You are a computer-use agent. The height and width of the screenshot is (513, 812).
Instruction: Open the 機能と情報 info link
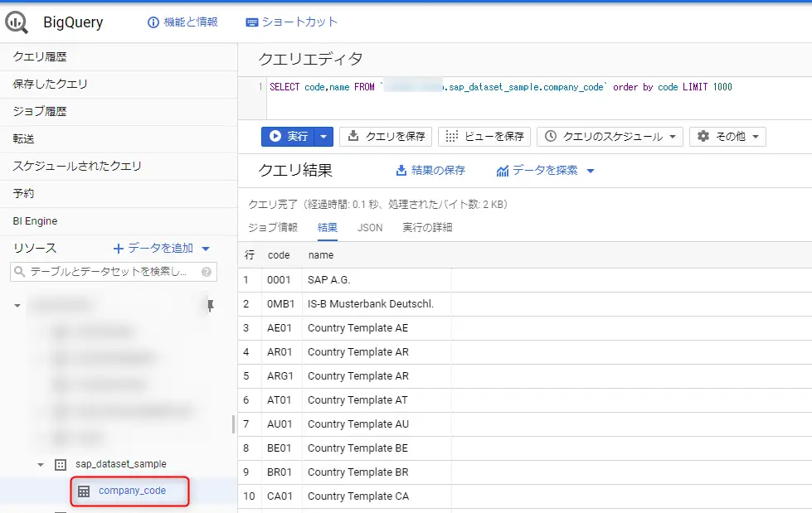[x=182, y=22]
